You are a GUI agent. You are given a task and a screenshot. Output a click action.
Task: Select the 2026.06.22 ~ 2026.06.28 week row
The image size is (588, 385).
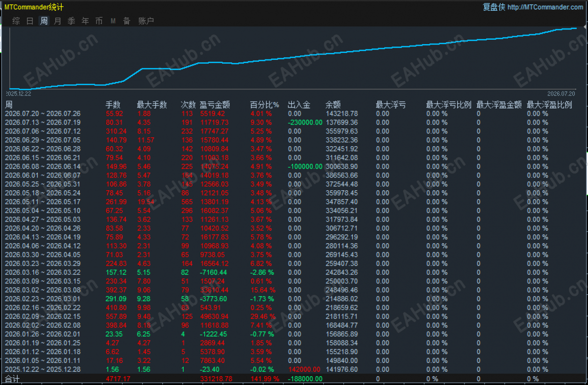(294, 149)
